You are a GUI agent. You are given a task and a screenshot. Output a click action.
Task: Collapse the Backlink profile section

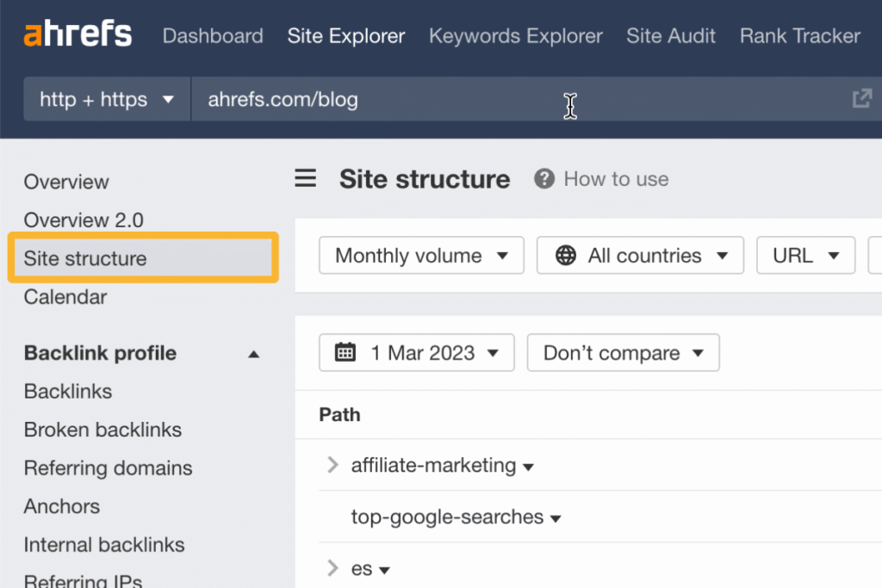pos(254,354)
